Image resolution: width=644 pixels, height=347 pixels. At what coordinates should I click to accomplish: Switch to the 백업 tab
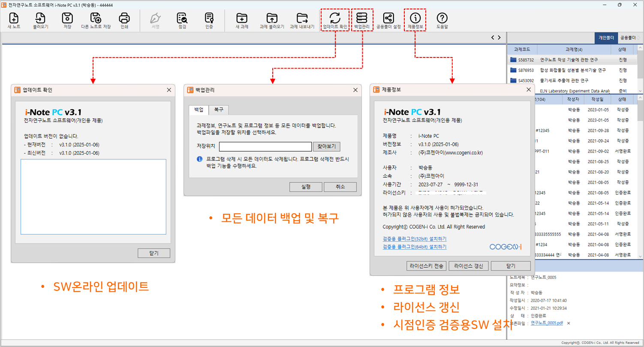(199, 110)
